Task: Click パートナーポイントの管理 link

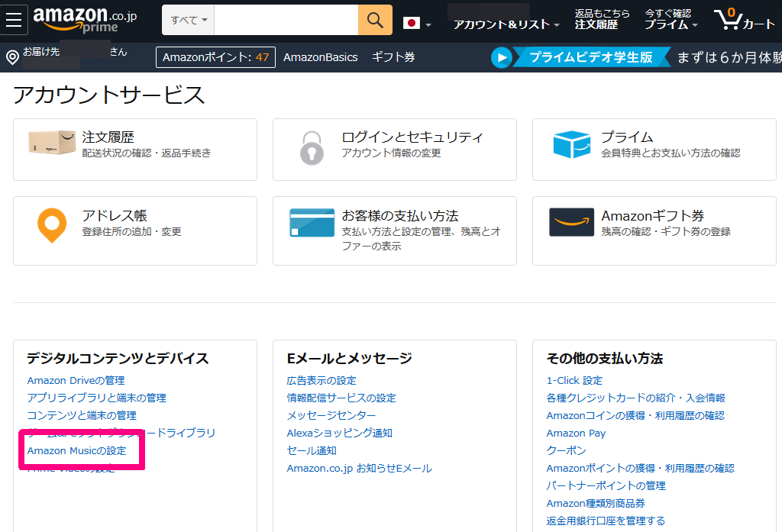Action: tap(606, 485)
